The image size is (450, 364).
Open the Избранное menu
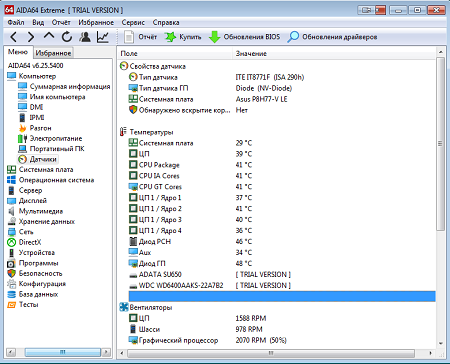(x=96, y=22)
